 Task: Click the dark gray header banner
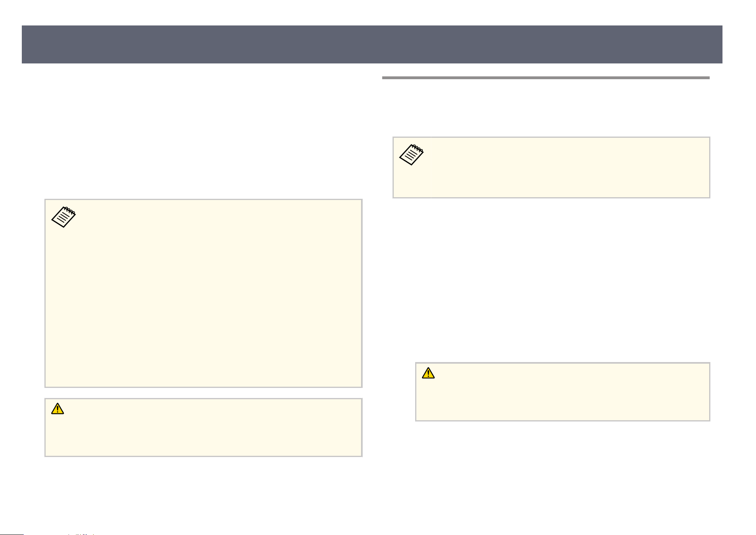372,44
